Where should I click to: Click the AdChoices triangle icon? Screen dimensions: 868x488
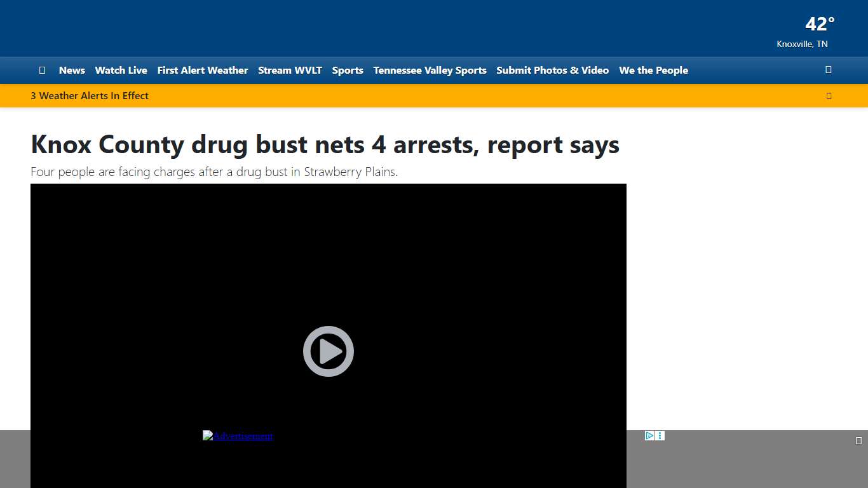point(648,435)
